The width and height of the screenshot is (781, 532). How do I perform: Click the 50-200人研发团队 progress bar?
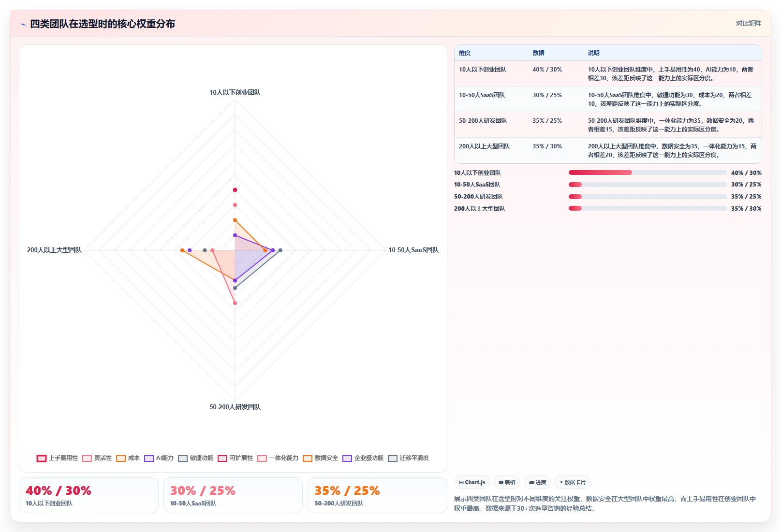pos(648,197)
